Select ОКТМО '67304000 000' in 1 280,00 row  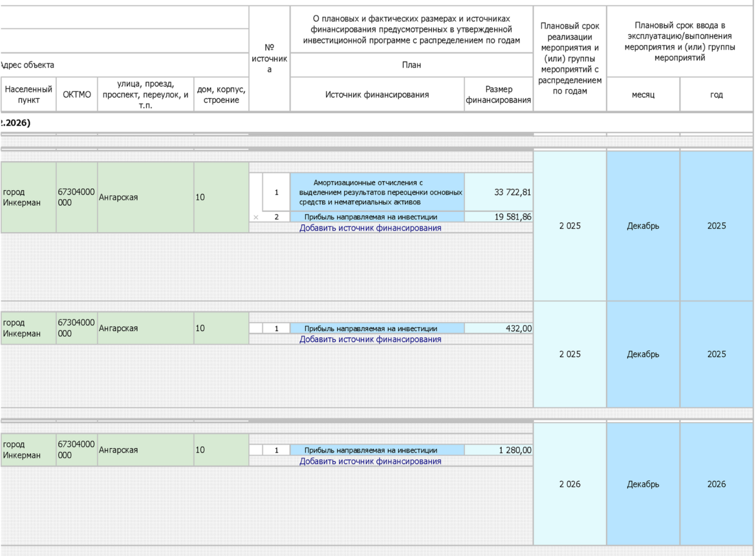[x=77, y=450]
